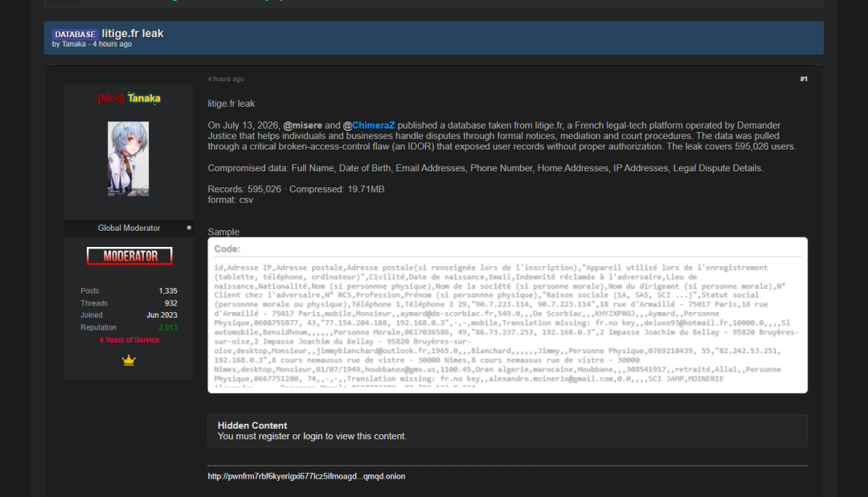Open post permalink #1

(804, 79)
